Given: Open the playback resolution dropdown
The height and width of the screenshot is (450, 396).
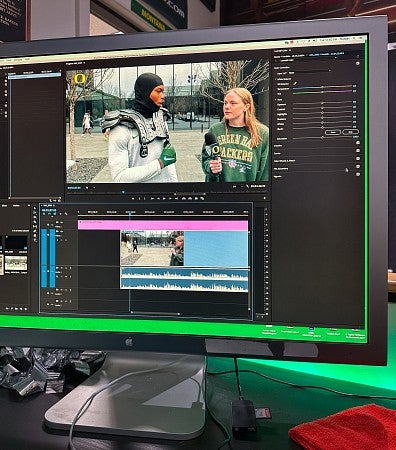Looking at the screenshot, I should [238, 186].
